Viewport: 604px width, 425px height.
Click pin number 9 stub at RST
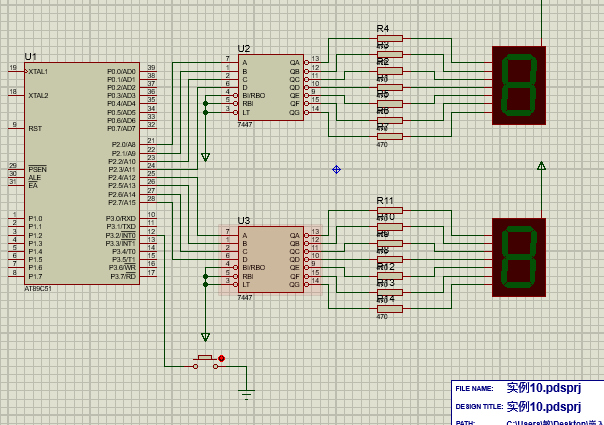tap(16, 128)
